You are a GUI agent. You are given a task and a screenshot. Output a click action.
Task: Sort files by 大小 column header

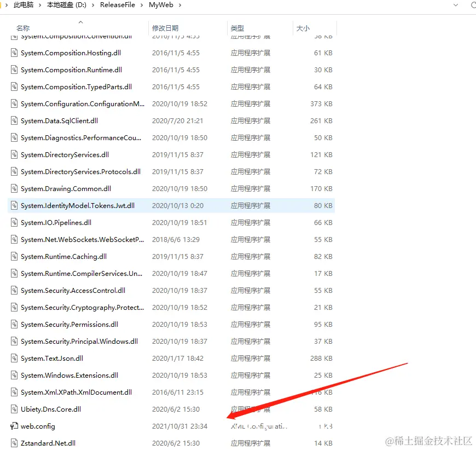click(303, 28)
